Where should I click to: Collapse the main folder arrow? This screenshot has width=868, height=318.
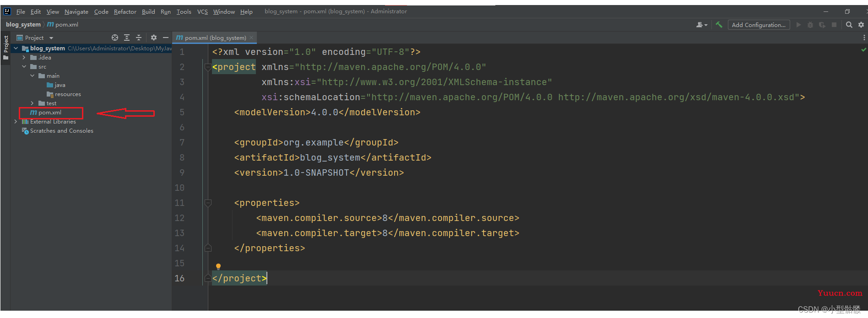click(x=32, y=76)
